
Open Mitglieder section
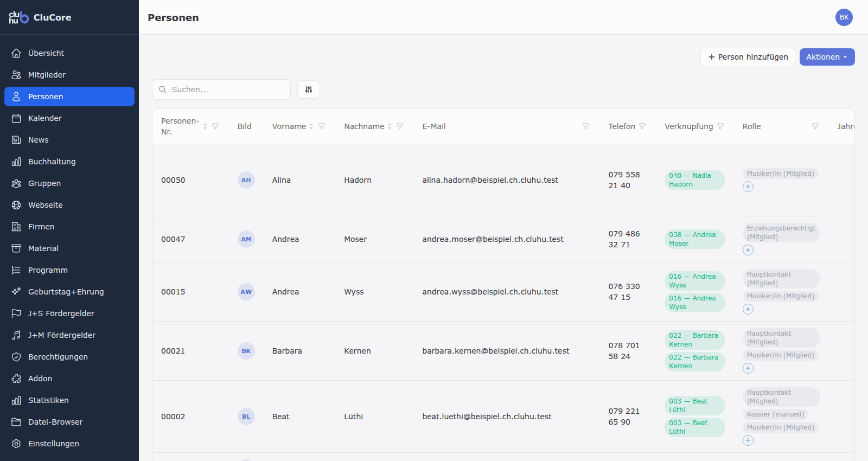tap(69, 75)
